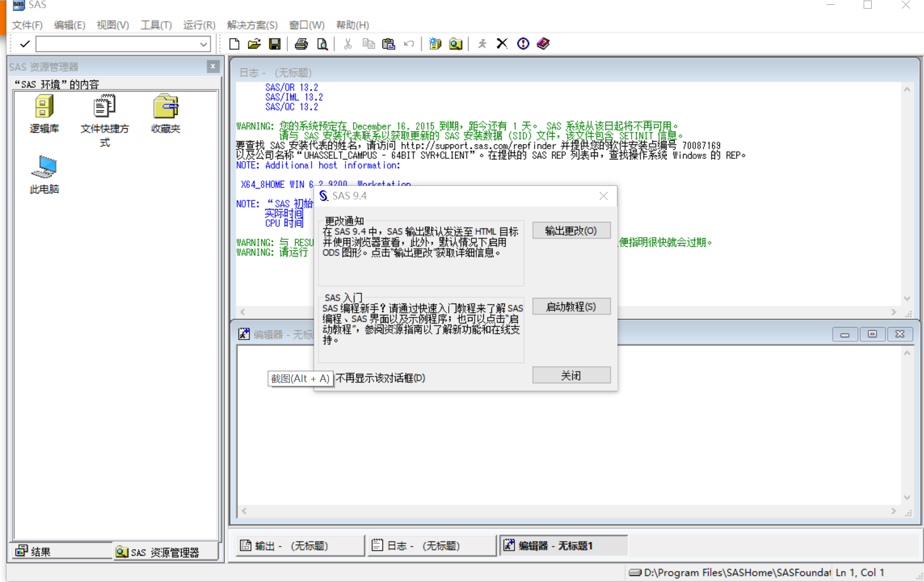
Task: Click the Clear All X toolbar icon
Action: 502,44
